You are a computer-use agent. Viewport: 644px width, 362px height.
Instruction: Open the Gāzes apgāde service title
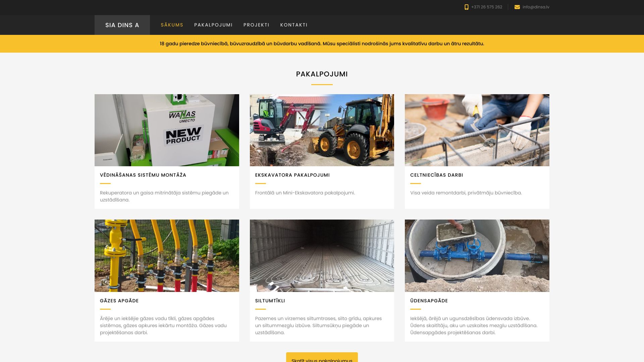pos(119,301)
